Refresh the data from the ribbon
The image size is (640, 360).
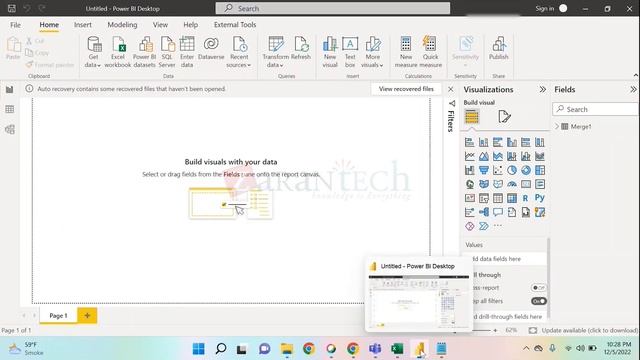click(x=301, y=48)
